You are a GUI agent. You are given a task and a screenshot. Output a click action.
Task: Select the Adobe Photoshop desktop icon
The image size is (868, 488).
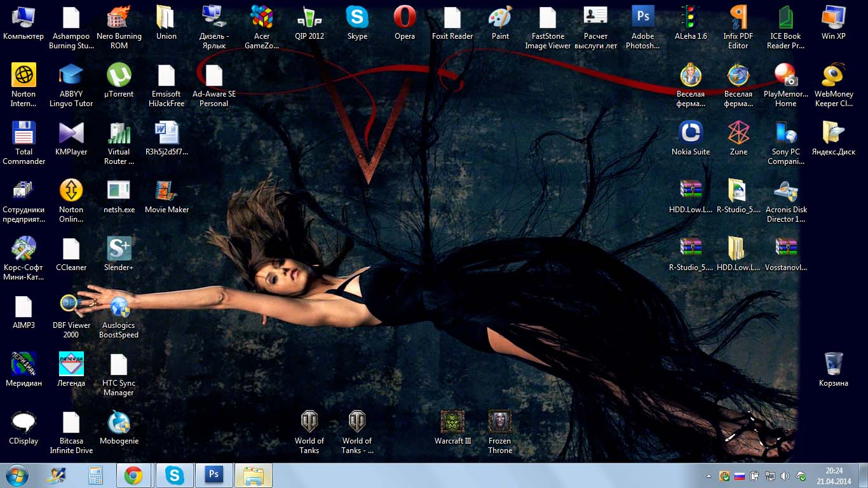[x=643, y=17]
